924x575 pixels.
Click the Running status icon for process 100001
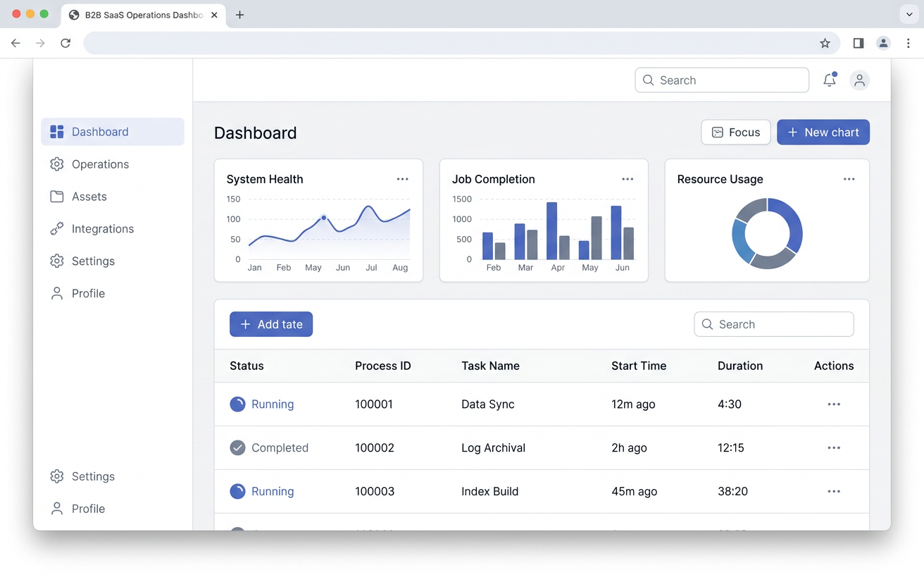click(x=237, y=404)
